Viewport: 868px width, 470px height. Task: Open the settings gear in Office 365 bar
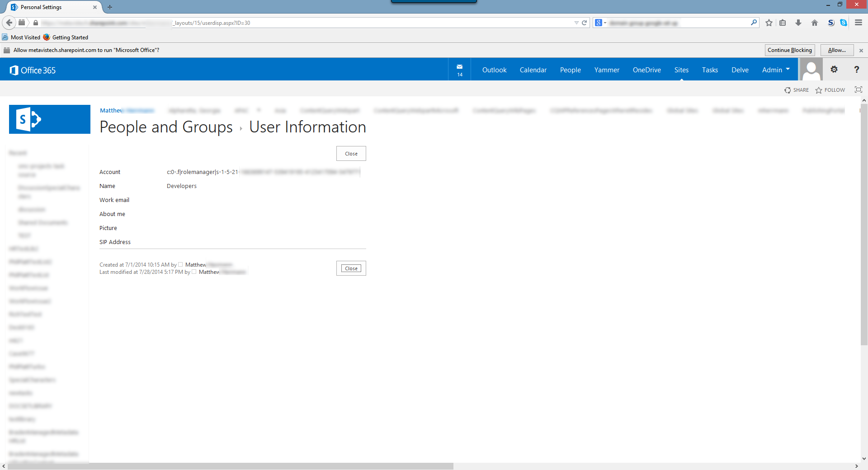point(834,70)
